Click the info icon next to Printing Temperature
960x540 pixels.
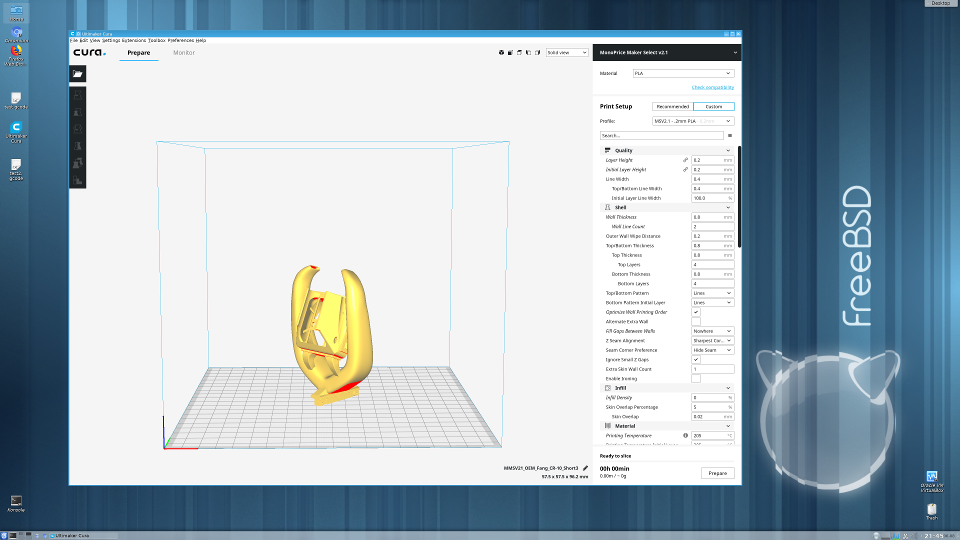tap(685, 436)
